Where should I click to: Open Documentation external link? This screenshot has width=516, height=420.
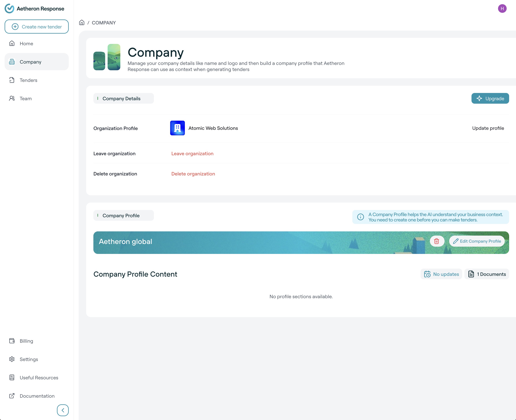point(37,396)
